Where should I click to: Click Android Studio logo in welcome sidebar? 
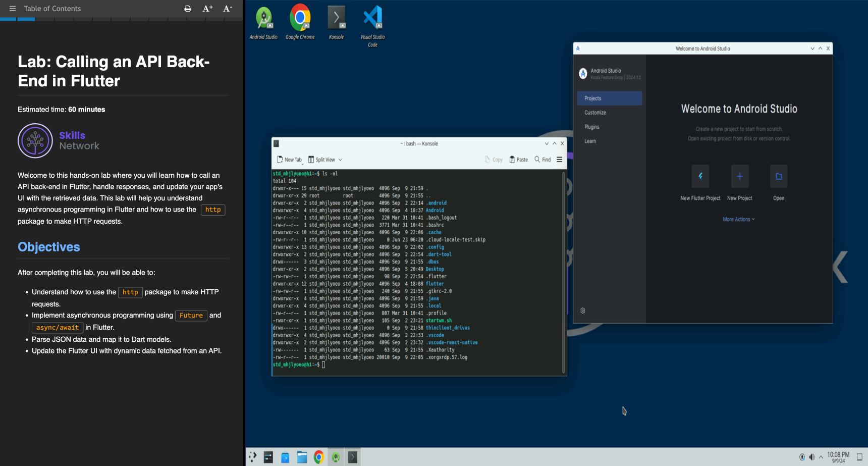pyautogui.click(x=583, y=74)
